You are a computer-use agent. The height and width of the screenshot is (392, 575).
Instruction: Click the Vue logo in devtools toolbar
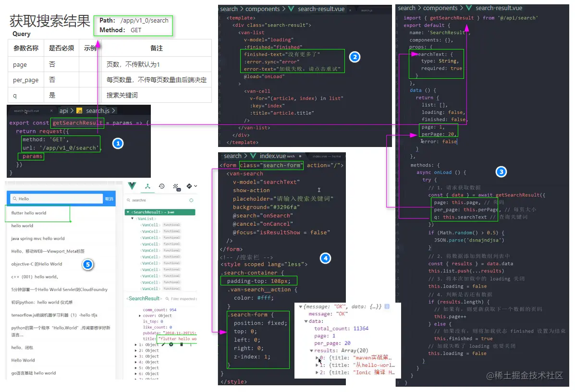(x=132, y=186)
